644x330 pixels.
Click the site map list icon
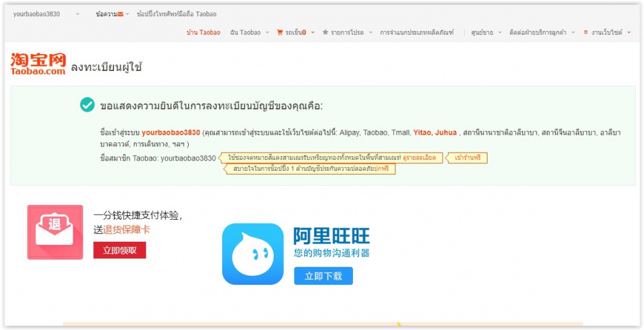pos(585,32)
